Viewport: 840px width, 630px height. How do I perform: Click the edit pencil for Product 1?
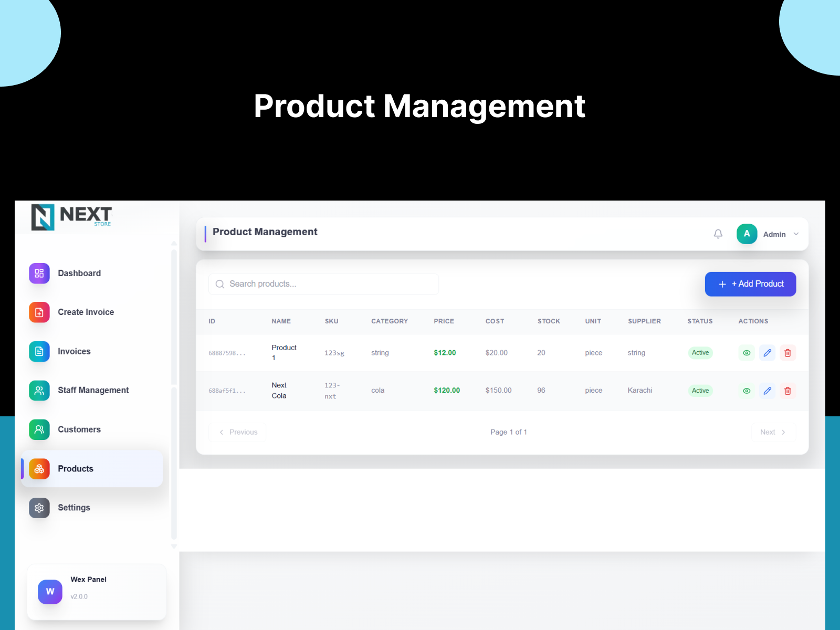(x=767, y=353)
